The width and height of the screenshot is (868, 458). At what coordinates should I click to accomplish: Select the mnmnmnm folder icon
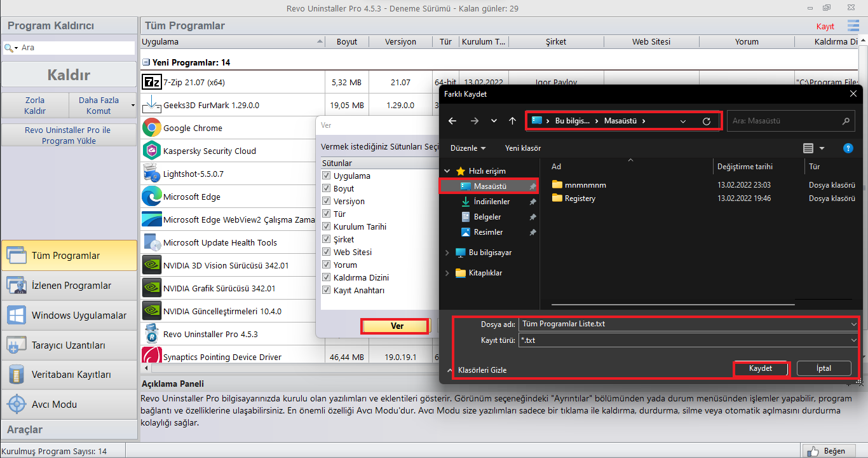click(x=557, y=184)
